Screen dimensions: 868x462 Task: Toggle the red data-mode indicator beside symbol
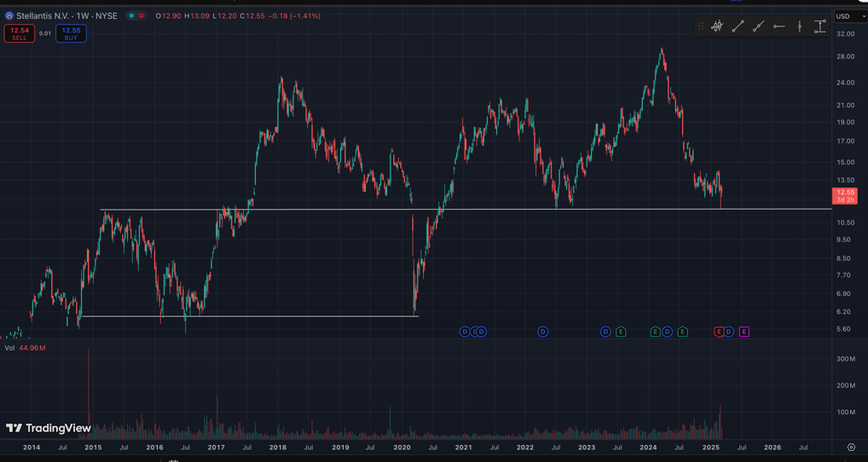point(142,16)
